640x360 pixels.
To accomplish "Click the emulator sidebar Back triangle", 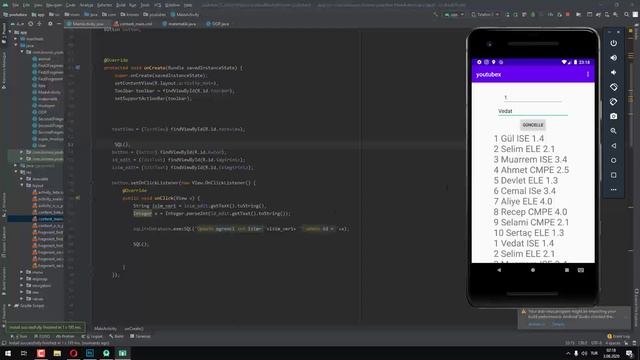I will click(613, 146).
